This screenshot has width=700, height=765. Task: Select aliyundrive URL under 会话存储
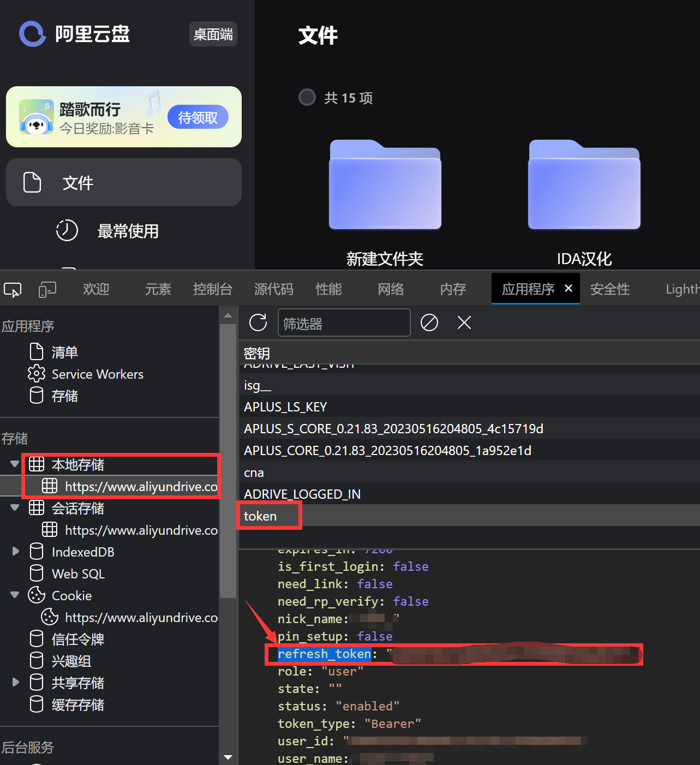(141, 530)
